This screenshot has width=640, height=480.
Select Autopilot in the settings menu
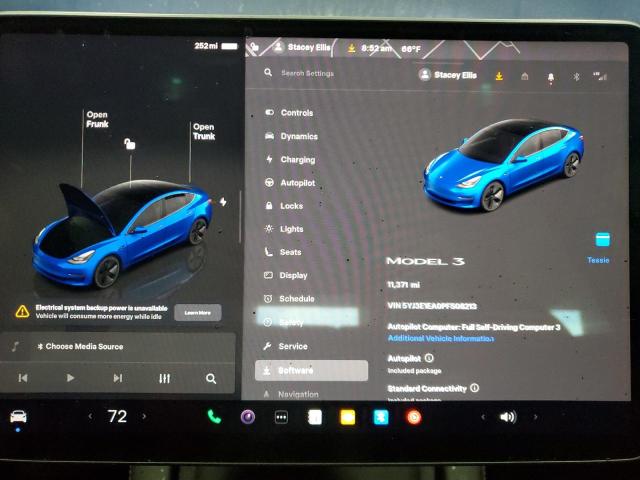point(297,183)
